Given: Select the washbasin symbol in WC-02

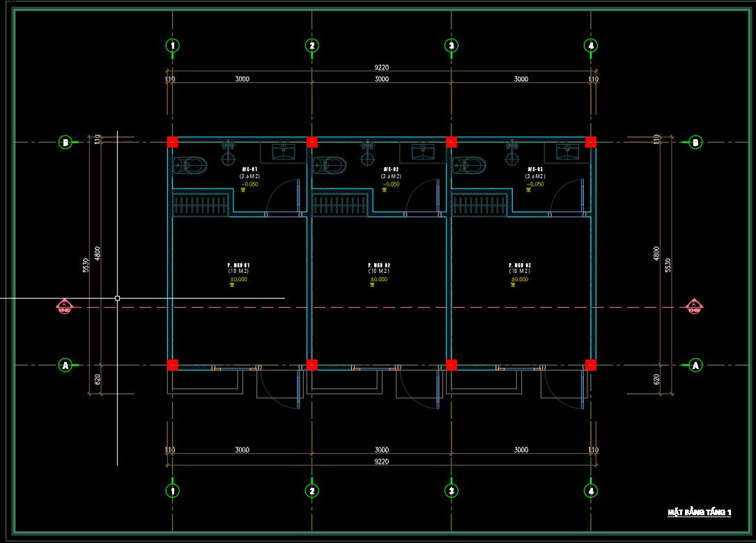Looking at the screenshot, I should pos(423,152).
